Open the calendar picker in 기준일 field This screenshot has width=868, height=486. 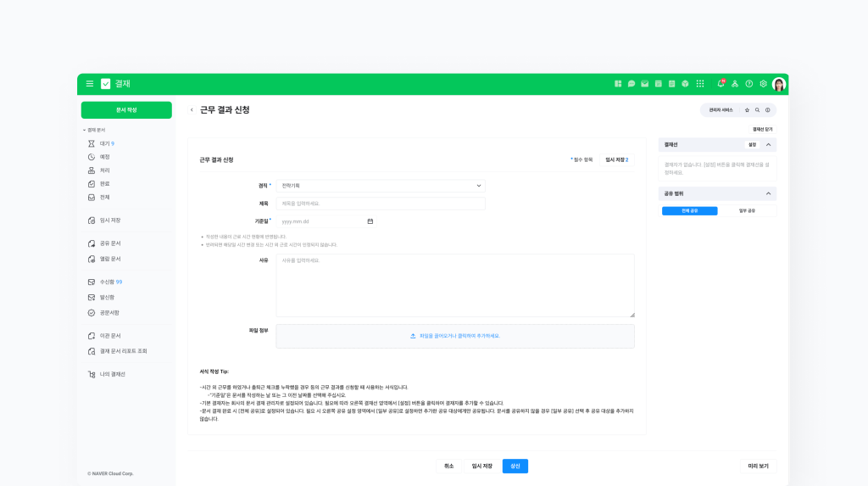coord(370,221)
